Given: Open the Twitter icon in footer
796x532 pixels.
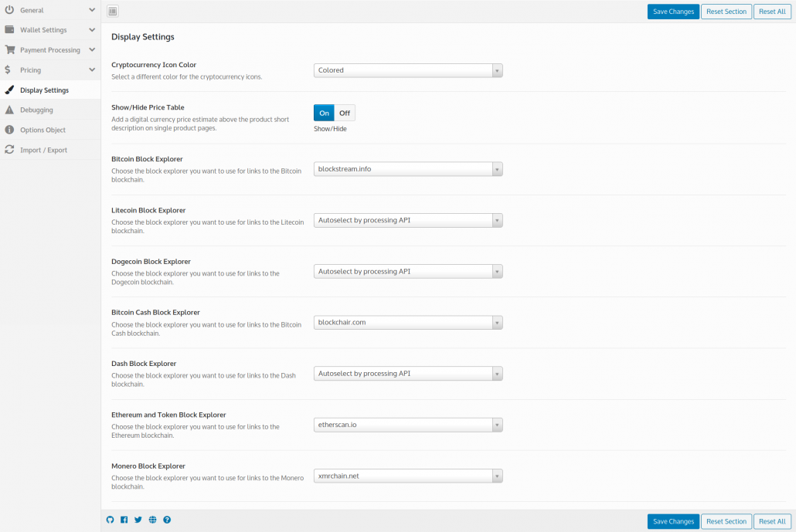Looking at the screenshot, I should [x=138, y=520].
